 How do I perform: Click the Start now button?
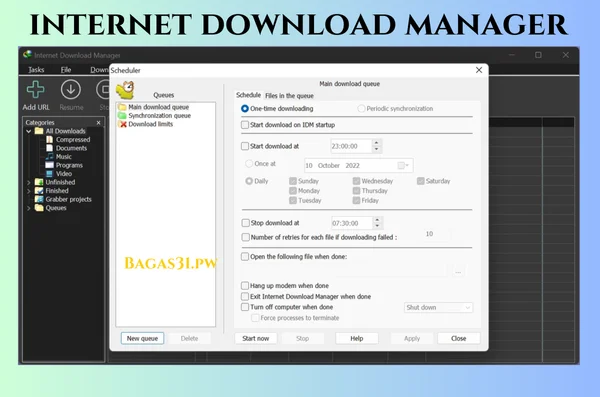pos(256,338)
